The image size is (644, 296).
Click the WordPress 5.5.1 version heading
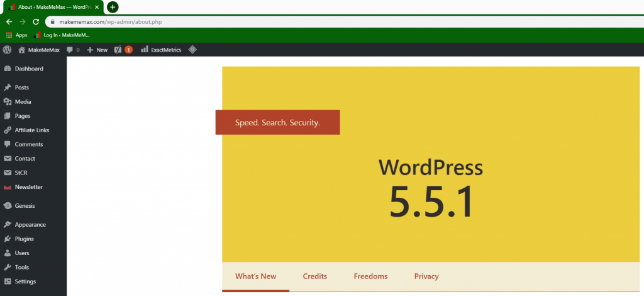tap(431, 189)
